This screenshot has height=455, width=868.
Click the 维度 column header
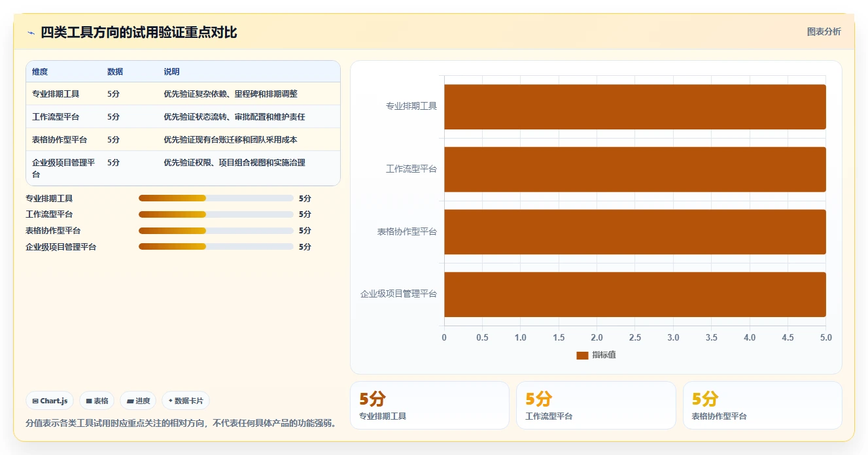click(40, 72)
